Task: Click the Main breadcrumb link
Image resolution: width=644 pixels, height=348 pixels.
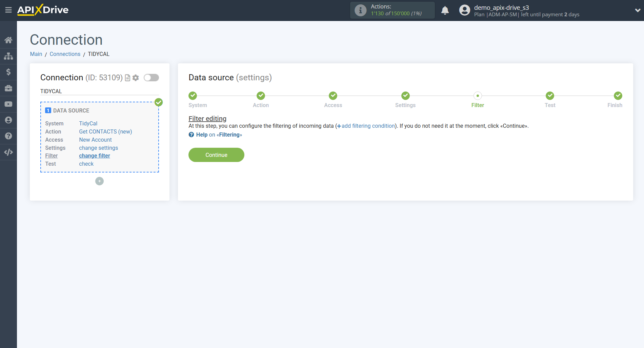Action: coord(36,54)
